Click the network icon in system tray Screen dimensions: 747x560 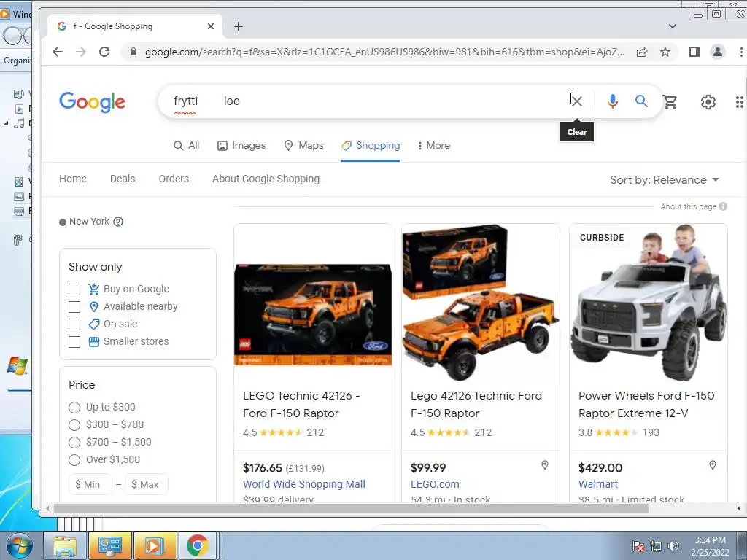[656, 546]
